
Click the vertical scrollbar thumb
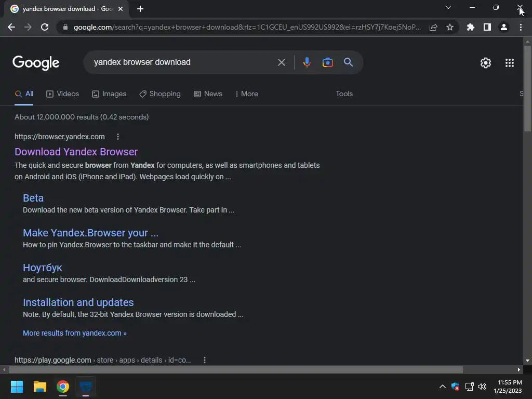(527, 88)
